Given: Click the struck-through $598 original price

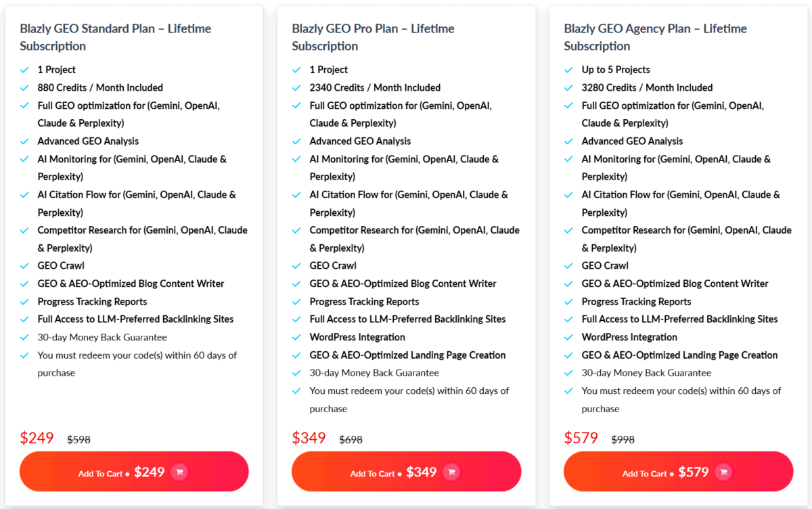Looking at the screenshot, I should coord(78,439).
